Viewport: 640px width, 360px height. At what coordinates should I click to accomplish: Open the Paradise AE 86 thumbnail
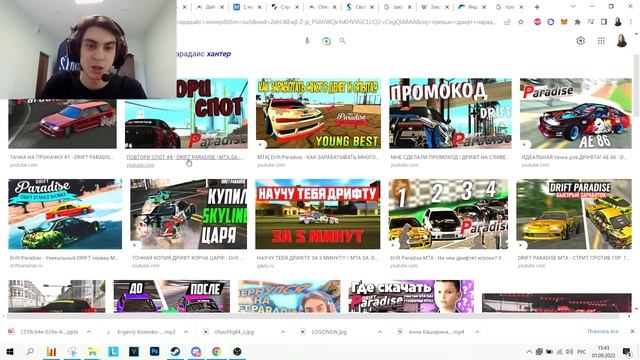coord(576,113)
